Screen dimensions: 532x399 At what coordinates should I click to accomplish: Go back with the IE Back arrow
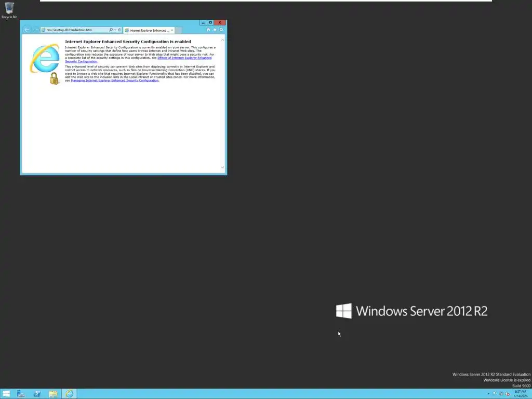pyautogui.click(x=27, y=30)
